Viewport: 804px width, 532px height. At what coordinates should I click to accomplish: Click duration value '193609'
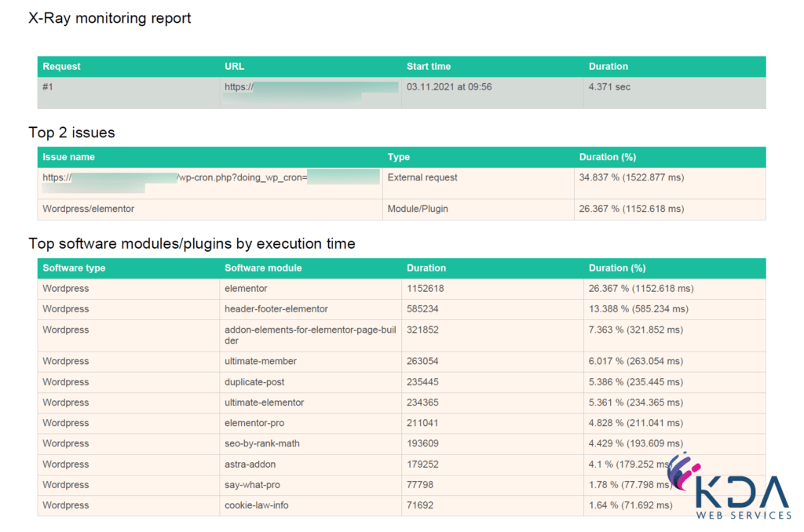(x=422, y=443)
